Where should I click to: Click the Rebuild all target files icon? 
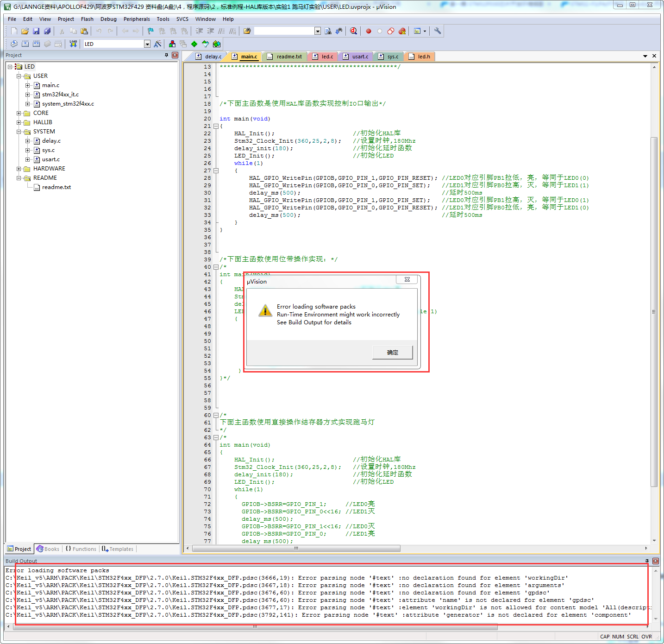point(36,44)
